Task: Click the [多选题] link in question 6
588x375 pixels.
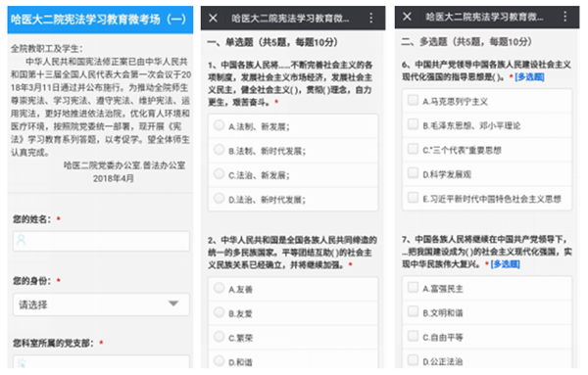Action: (x=529, y=76)
